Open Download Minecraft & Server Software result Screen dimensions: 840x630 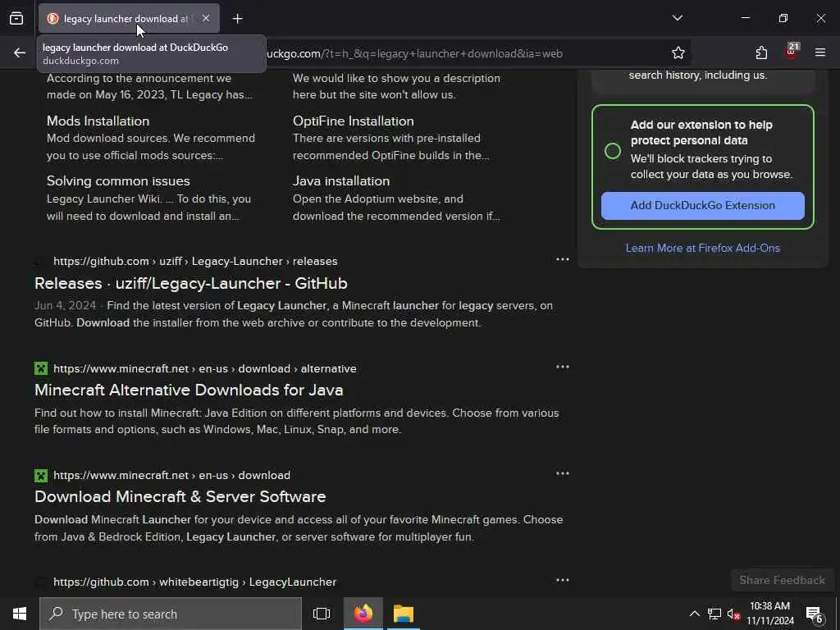(x=180, y=496)
